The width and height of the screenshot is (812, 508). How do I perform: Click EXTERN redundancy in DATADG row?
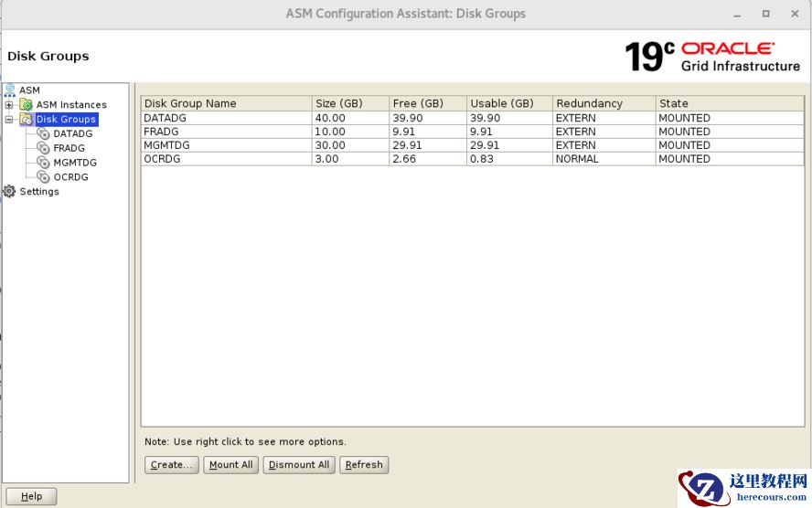(x=604, y=118)
